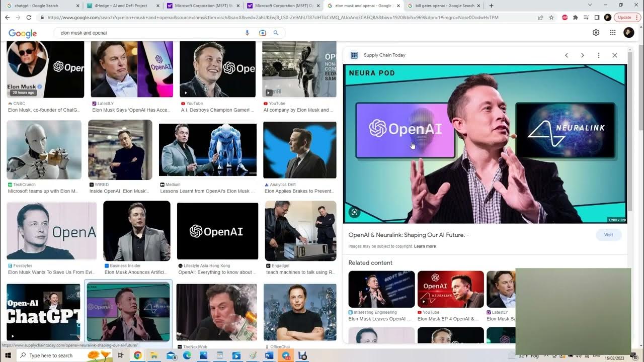Screen dimensions: 644x362
Task: Open related YouTube Elon Musk EP 4
Action: tap(451, 289)
